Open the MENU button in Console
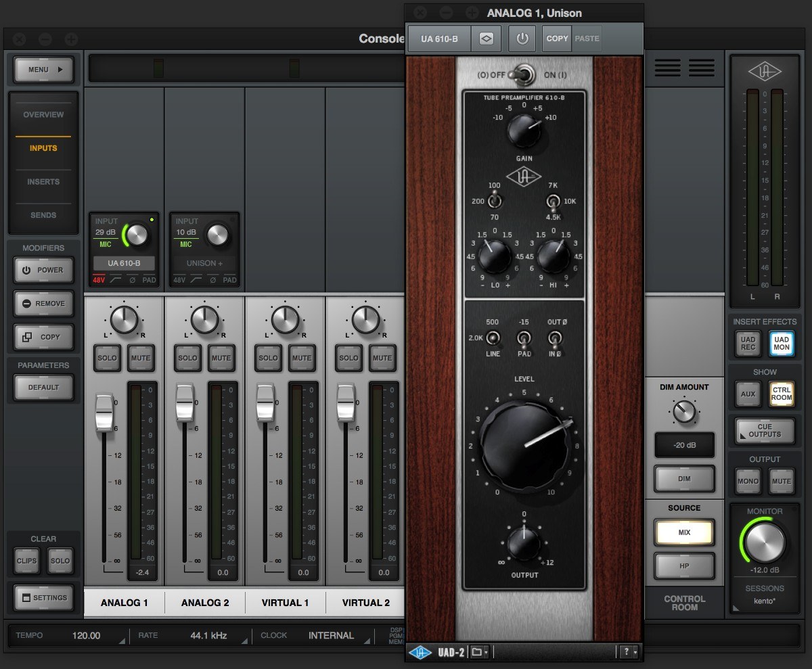The height and width of the screenshot is (669, 812). coord(43,69)
